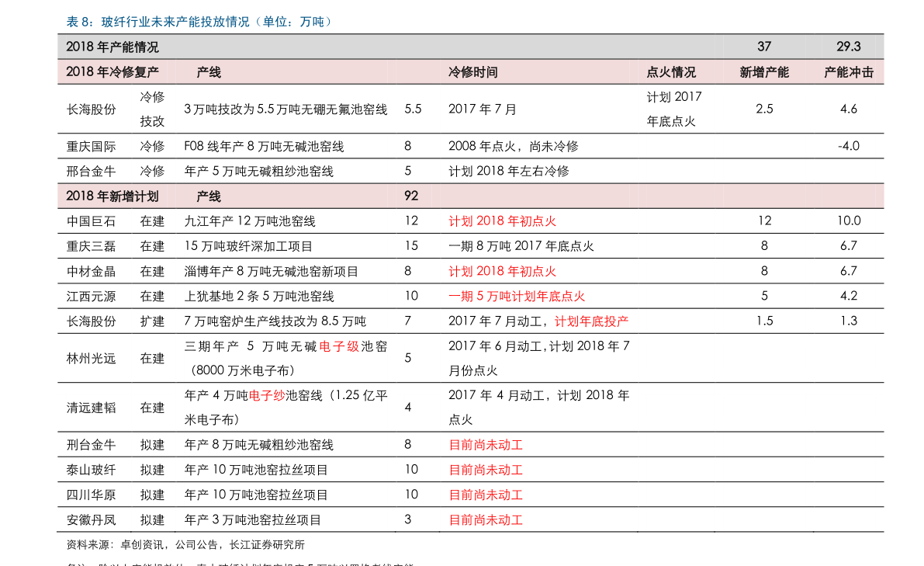The image size is (924, 566).
Task: Click the red 电子纱 text in 清远建韬 row
Action: pos(266,396)
